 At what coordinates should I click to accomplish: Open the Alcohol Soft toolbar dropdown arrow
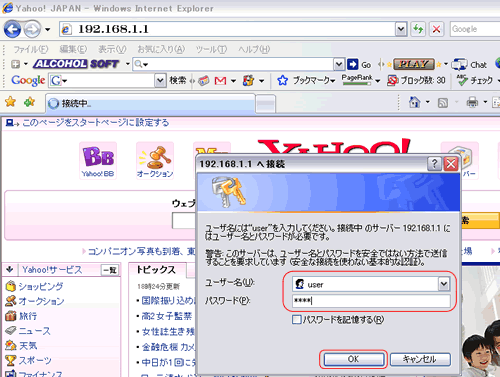pos(127,64)
